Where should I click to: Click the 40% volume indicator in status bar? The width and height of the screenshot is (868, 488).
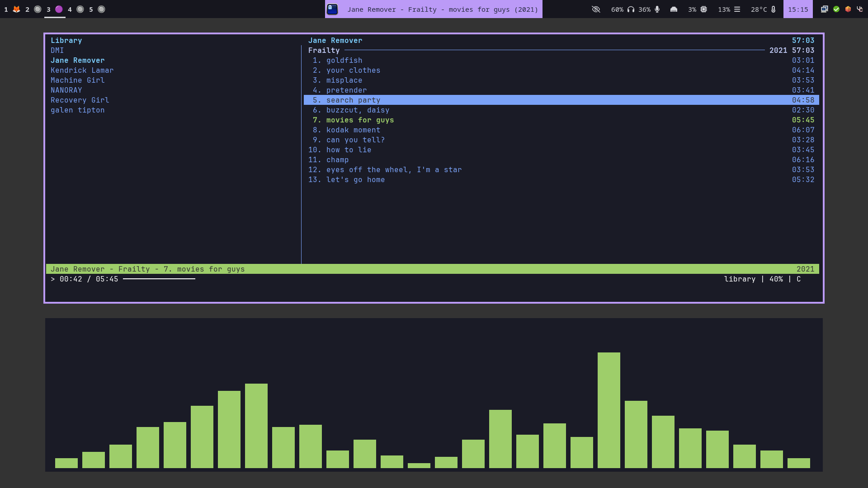click(x=776, y=279)
